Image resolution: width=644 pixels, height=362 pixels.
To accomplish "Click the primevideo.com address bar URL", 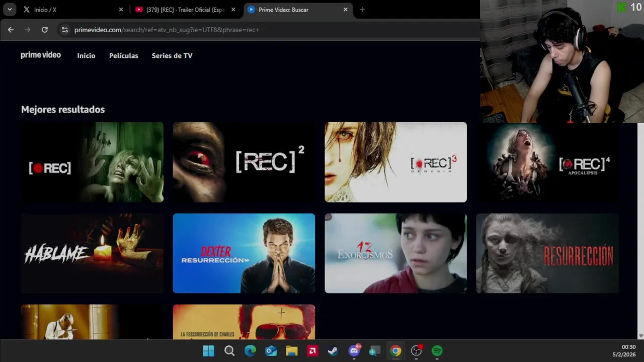I will pyautogui.click(x=167, y=30).
